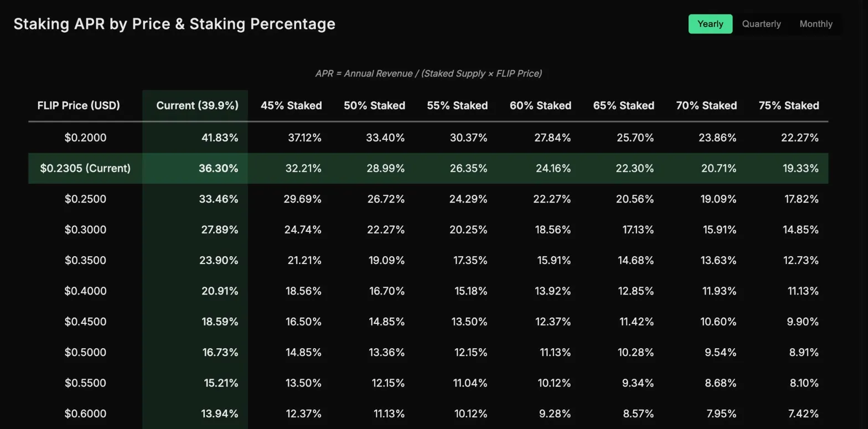The image size is (868, 429).
Task: Click the 75% Staked column header
Action: (789, 105)
